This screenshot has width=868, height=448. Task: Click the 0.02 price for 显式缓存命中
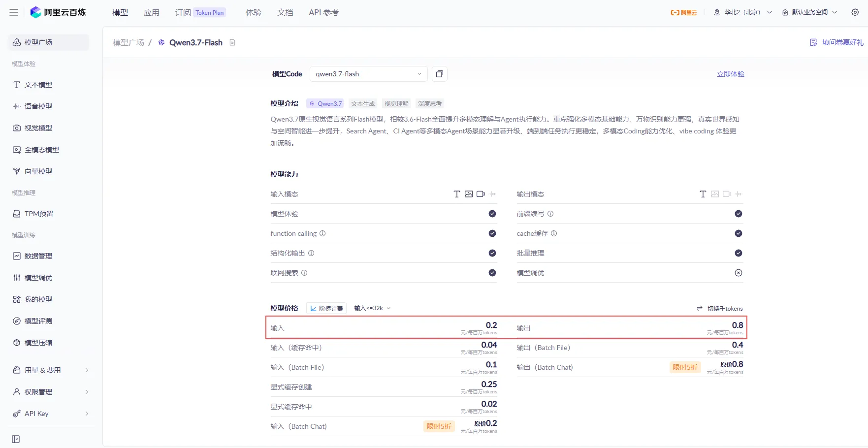pos(489,404)
